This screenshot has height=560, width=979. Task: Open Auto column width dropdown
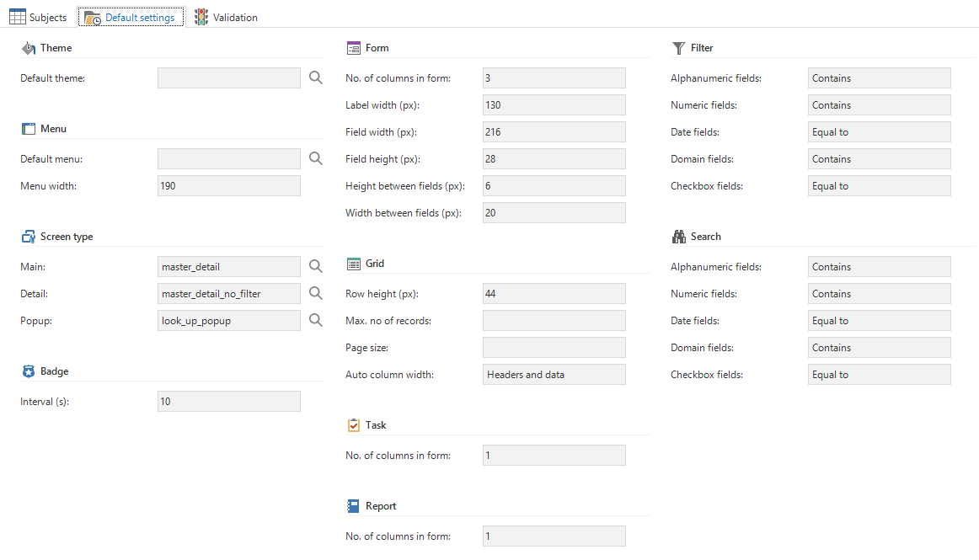pos(554,374)
